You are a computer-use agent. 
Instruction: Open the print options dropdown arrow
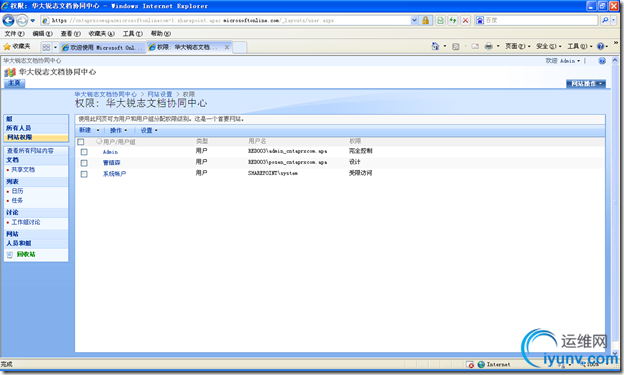pos(498,47)
